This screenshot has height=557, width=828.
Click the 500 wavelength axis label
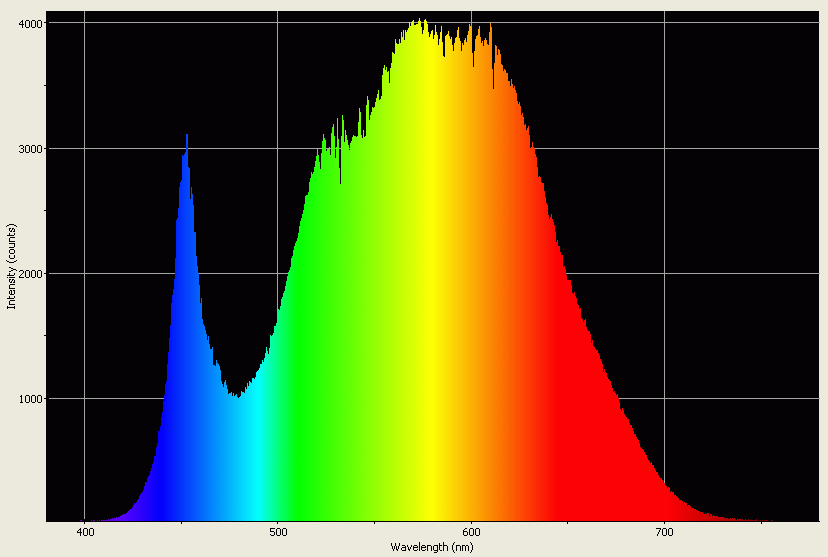coord(278,532)
